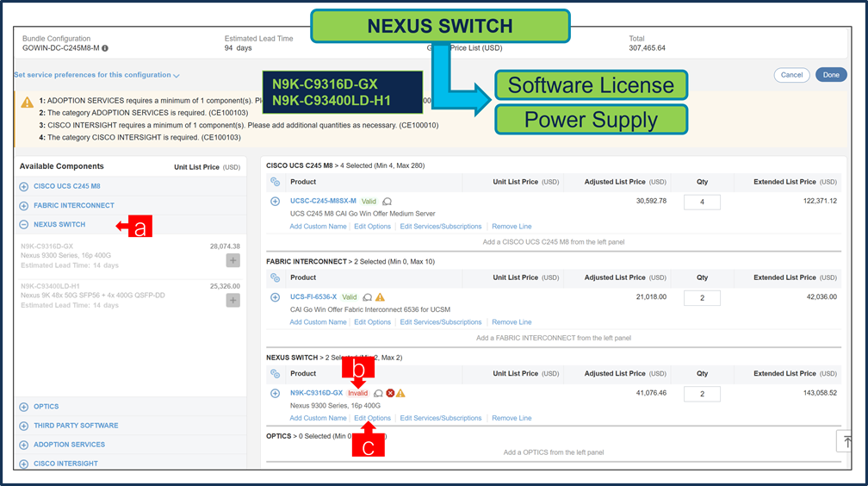This screenshot has width=868, height=486.
Task: Click the alert warning icon in message banner
Action: [x=28, y=103]
